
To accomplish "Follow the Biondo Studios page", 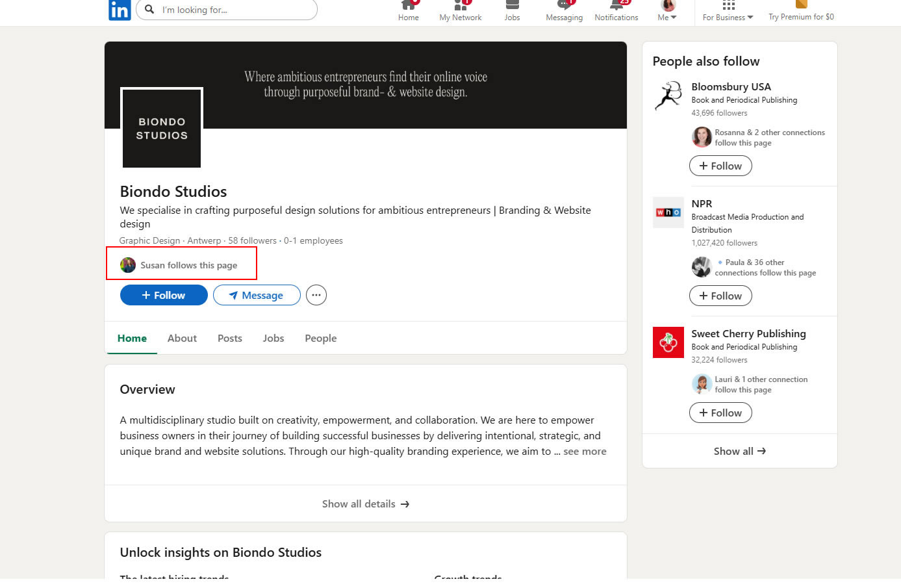I will [x=164, y=295].
